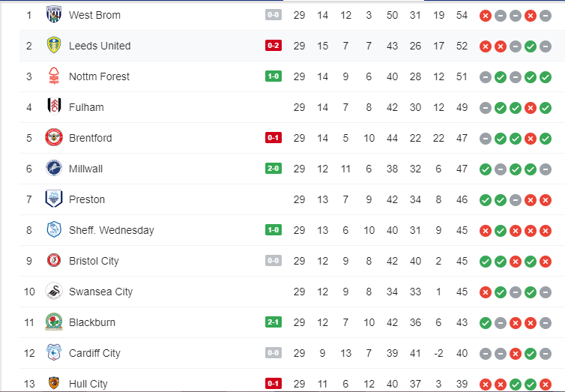Viewport: 565px width, 392px height.
Task: Open the Sheff. Wednesday team link
Action: (111, 230)
